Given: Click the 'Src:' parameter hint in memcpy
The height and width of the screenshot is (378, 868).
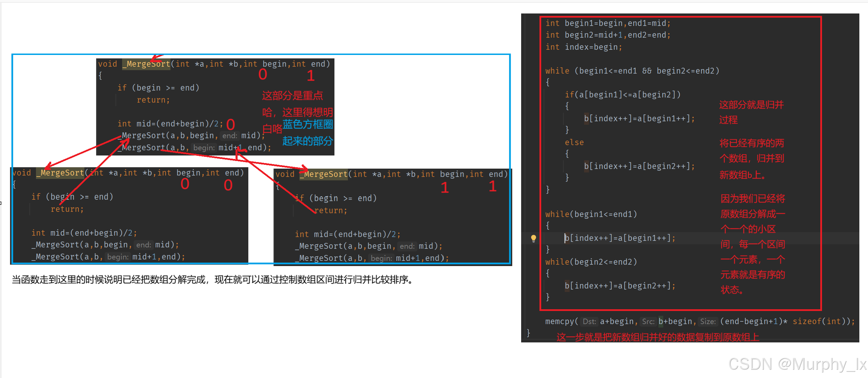Looking at the screenshot, I should (648, 322).
